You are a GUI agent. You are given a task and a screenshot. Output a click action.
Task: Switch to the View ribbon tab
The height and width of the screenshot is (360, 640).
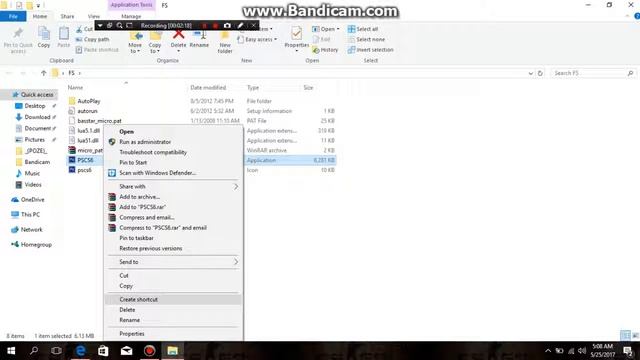point(93,16)
